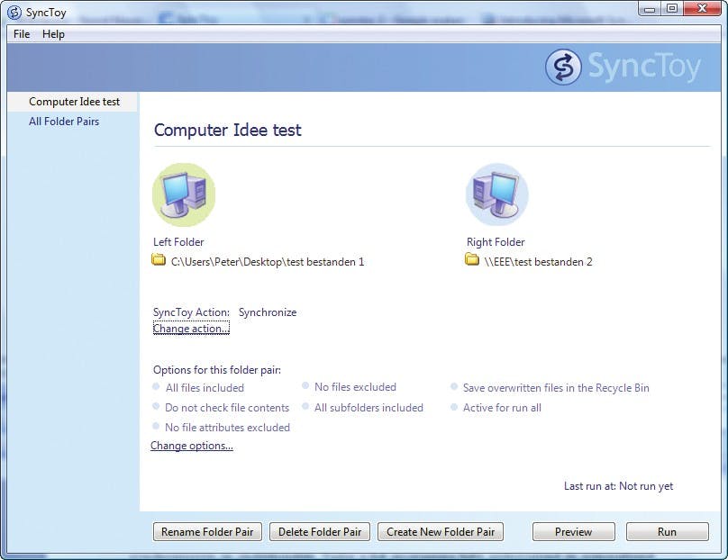Click the 'All files included' option text
This screenshot has width=728, height=560.
click(205, 388)
